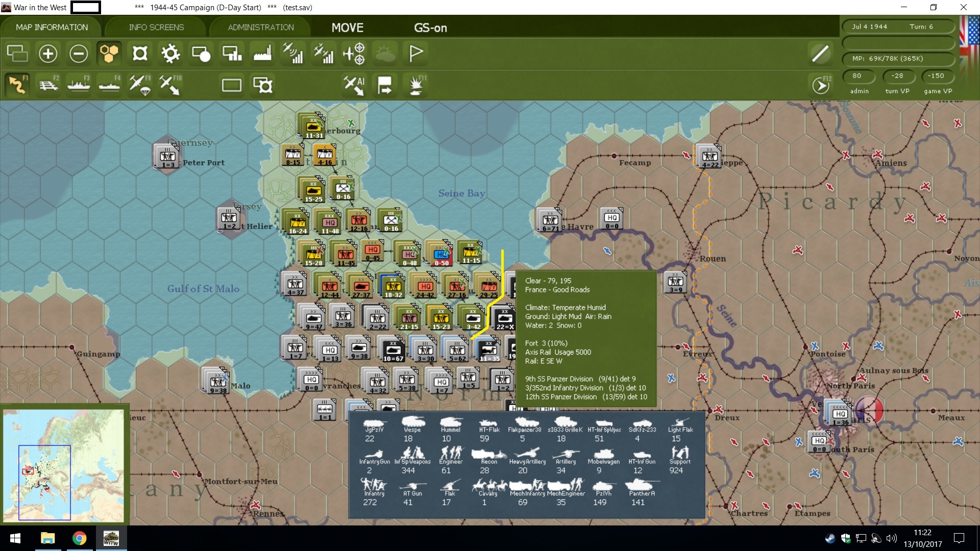
Task: Toggle the fortification level overlay icon
Action: [140, 53]
